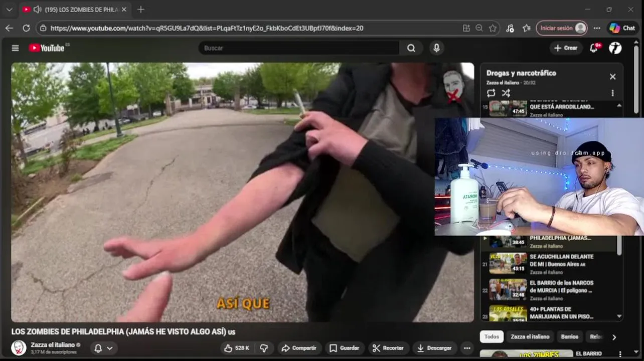Open the YouTube guide hamburger menu

15,48
